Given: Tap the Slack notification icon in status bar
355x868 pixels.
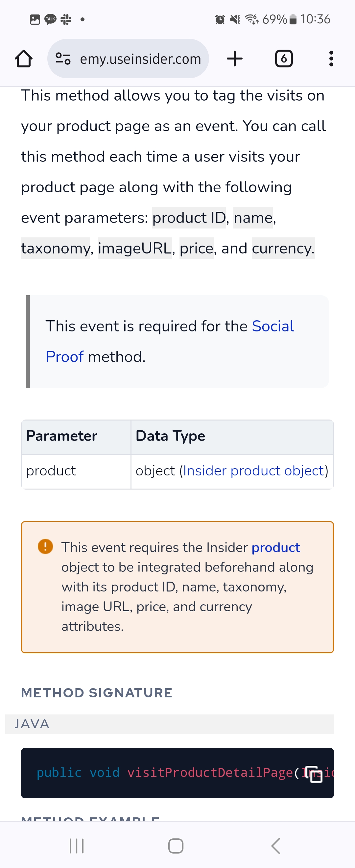Looking at the screenshot, I should point(66,19).
